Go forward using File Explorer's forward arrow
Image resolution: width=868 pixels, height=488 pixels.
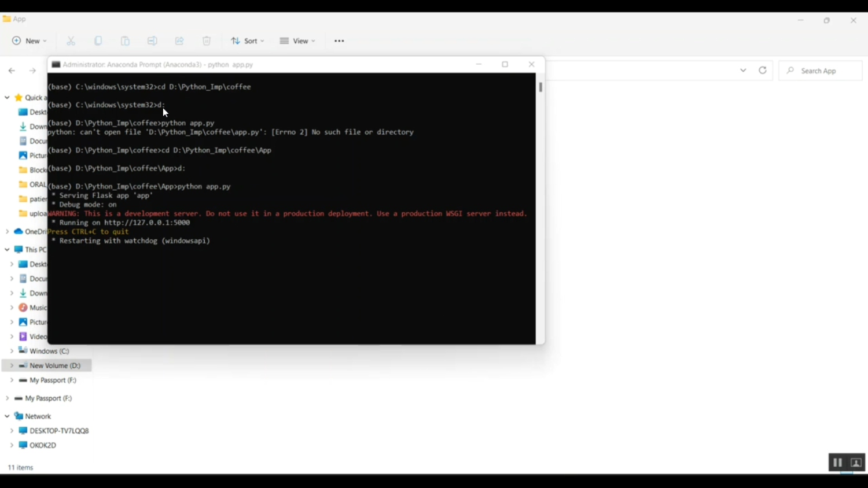point(32,71)
